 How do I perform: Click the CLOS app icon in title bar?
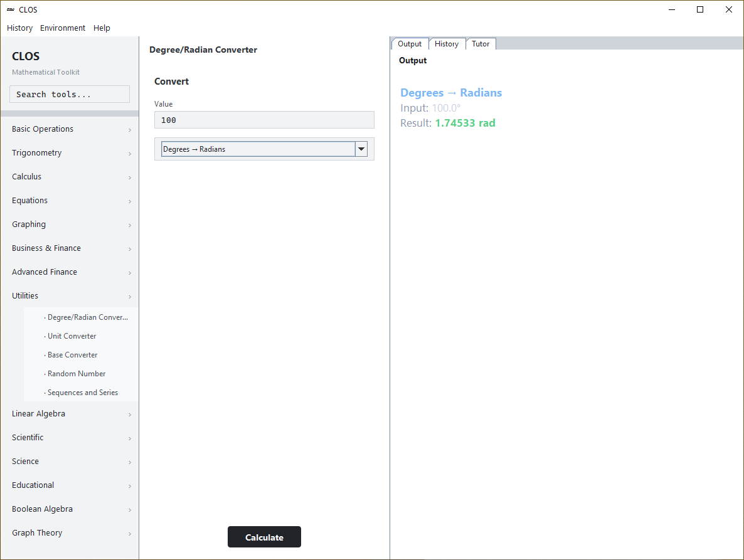[x=11, y=9]
